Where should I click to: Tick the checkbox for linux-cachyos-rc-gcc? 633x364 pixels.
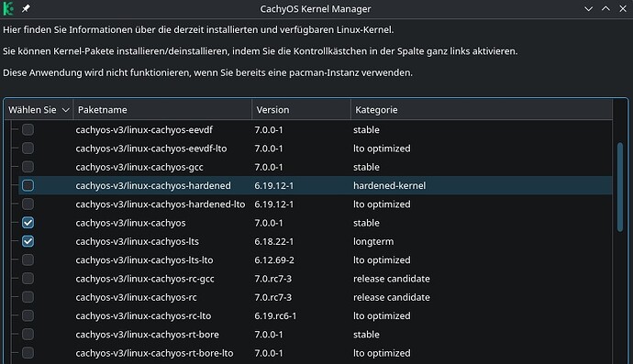[28, 279]
